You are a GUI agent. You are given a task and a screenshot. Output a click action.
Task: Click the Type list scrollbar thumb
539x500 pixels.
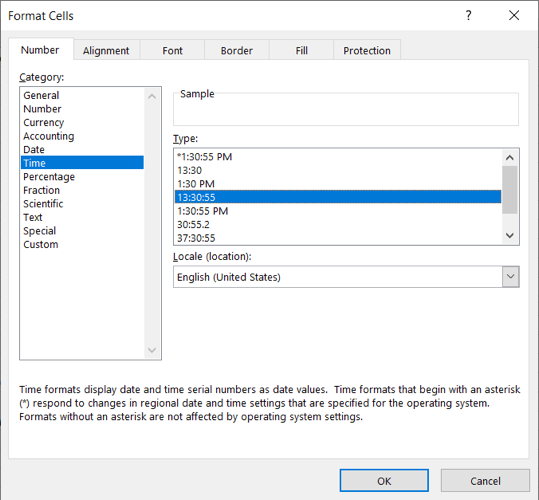click(510, 190)
